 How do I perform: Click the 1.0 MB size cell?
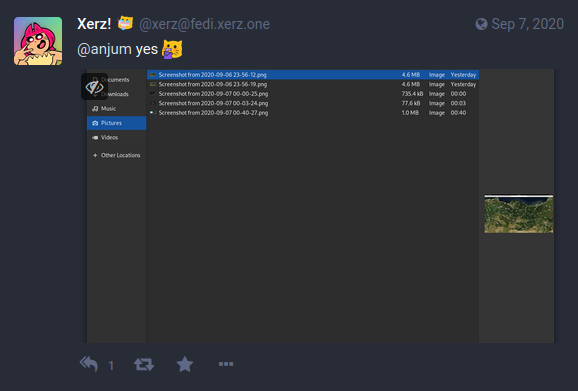click(x=410, y=113)
